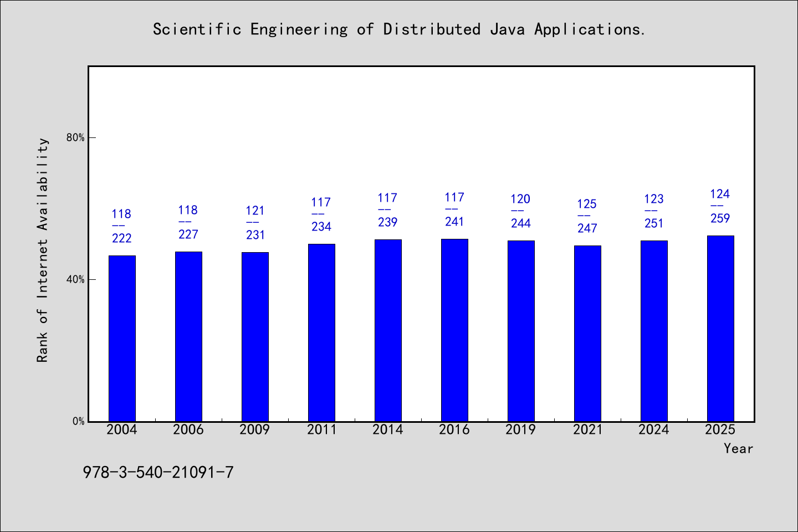This screenshot has height=532, width=798.
Task: Click the x-axis label 2025
Action: coord(720,429)
